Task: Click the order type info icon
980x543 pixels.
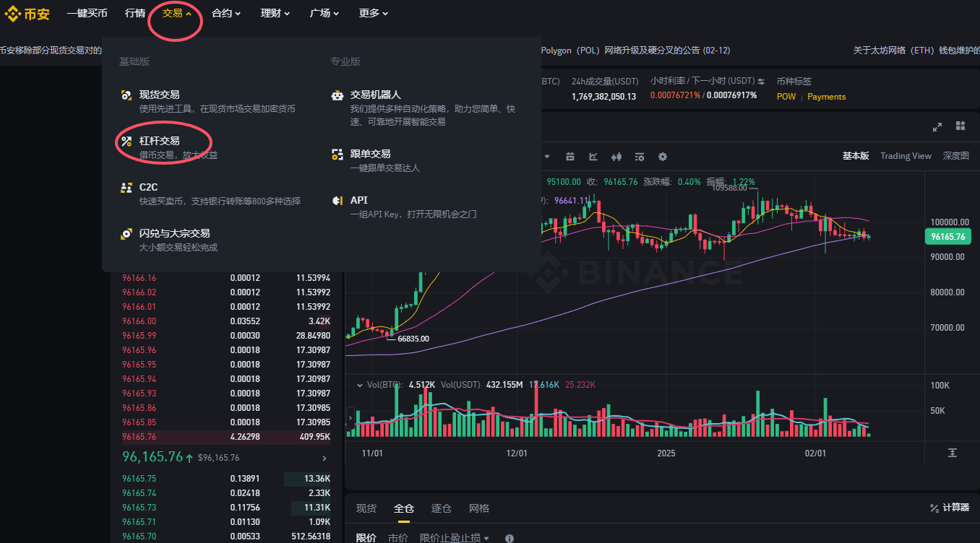Action: 510,539
